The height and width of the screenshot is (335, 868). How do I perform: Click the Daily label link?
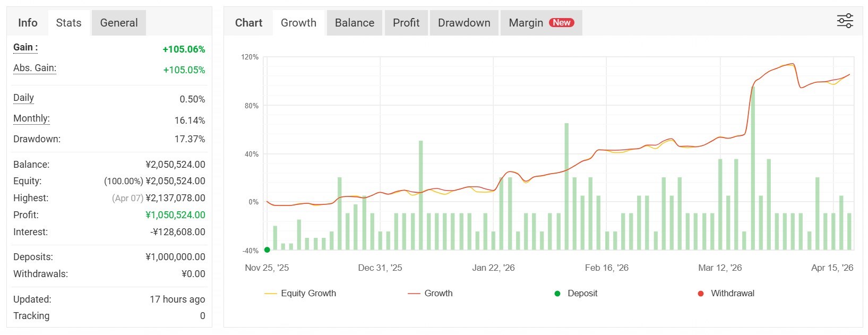(x=23, y=98)
